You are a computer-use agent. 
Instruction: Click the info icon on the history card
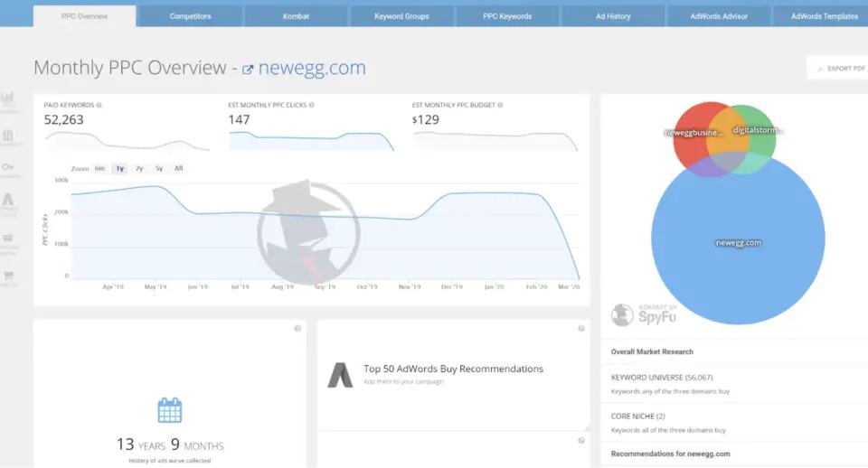(297, 329)
